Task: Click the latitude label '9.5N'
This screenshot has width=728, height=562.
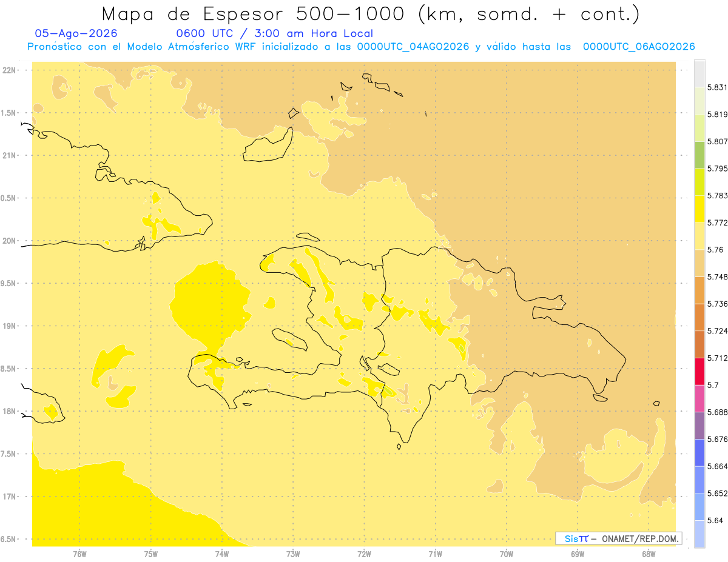Action: tap(8, 284)
